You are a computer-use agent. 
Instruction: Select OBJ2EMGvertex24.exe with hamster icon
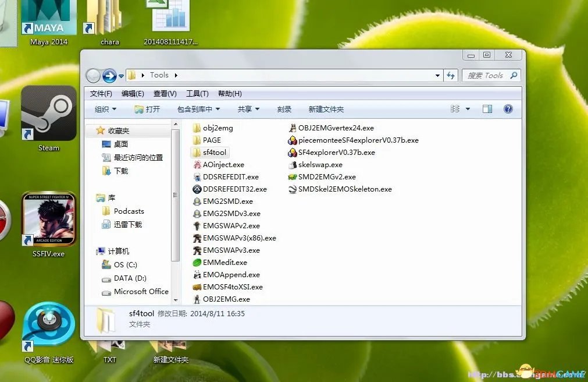click(x=330, y=128)
